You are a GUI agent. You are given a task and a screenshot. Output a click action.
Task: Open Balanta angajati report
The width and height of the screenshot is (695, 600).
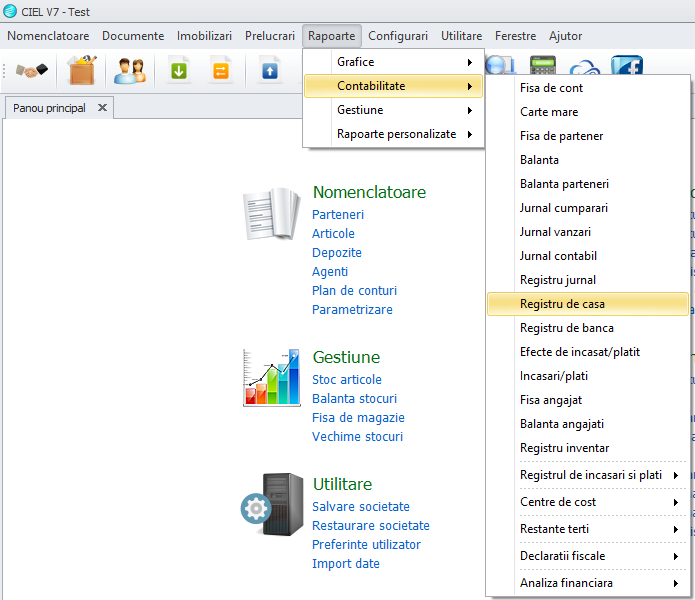tap(588, 424)
